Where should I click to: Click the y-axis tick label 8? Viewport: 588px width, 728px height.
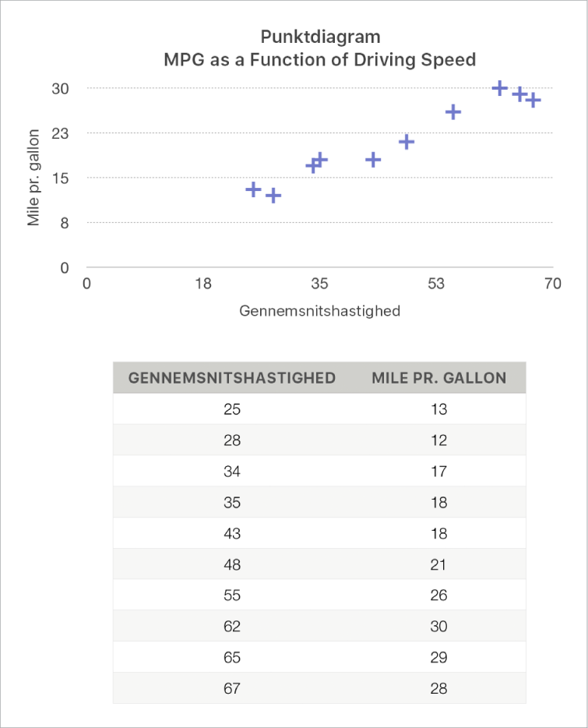coord(65,223)
